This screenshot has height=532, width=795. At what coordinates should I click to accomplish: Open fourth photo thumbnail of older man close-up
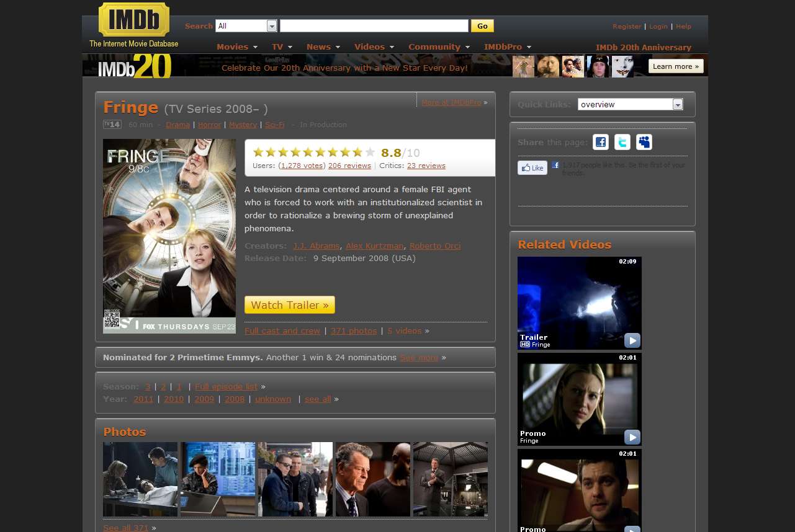(373, 479)
